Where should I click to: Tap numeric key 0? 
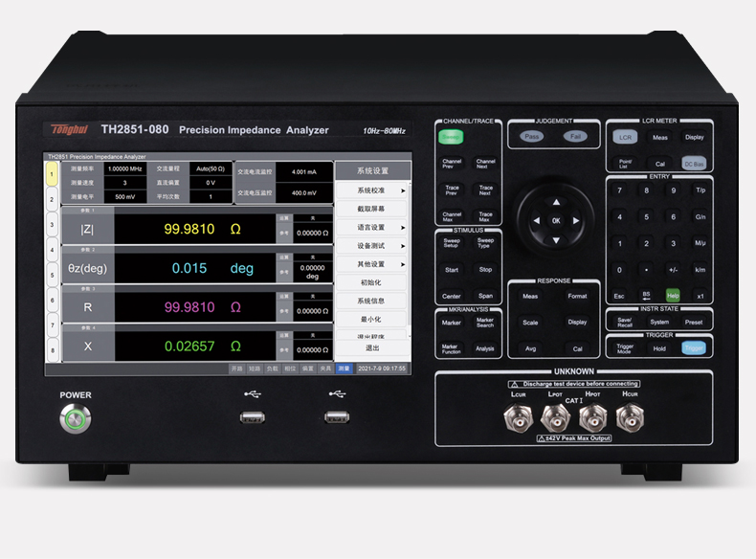pyautogui.click(x=619, y=270)
